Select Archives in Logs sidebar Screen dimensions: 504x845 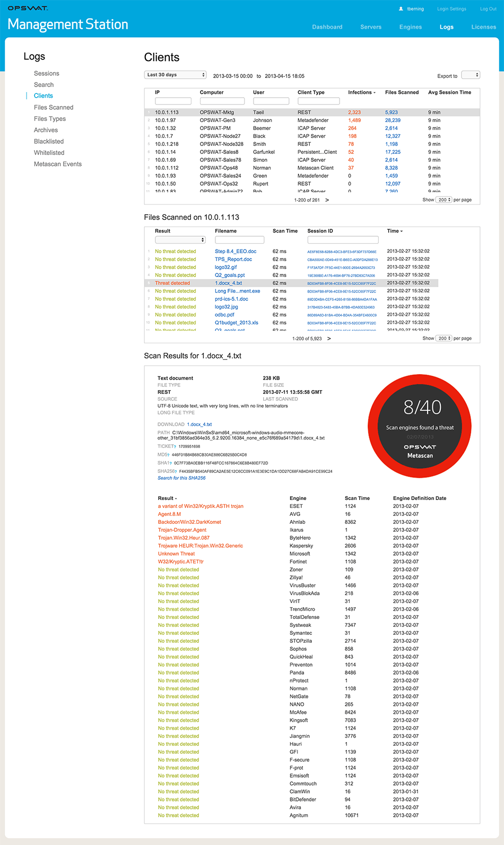point(46,130)
